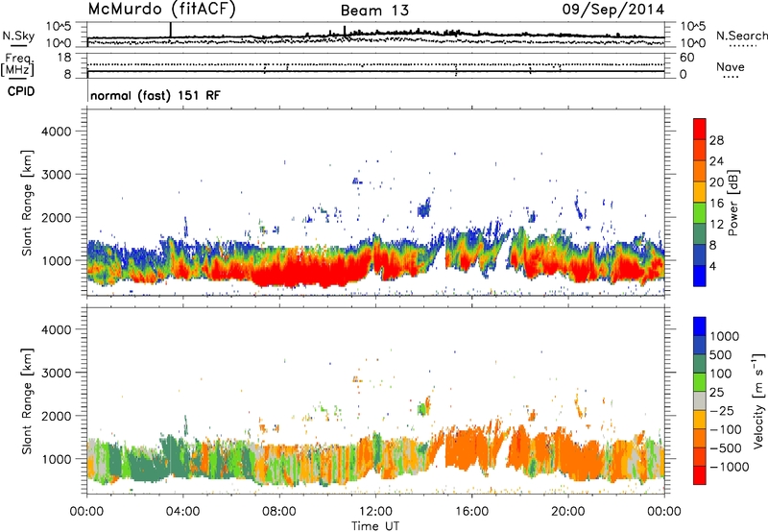Click the power panel 'Slant Range [km]' label
Screen dimensions: 768x532
click(x=27, y=203)
